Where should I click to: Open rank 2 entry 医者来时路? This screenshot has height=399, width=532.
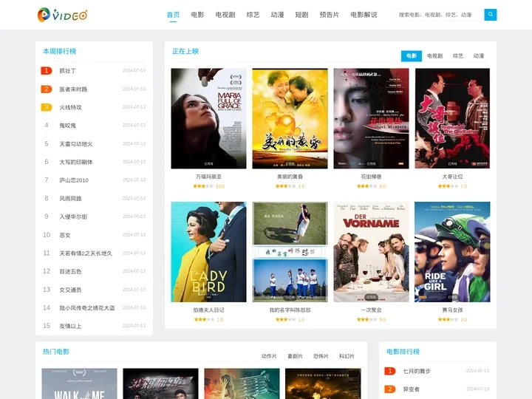[x=73, y=89]
